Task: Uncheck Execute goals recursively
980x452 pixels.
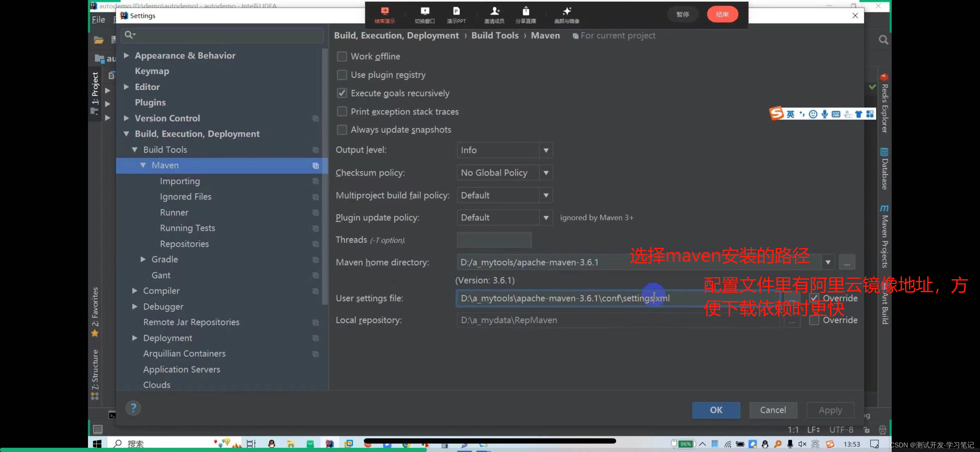Action: [x=342, y=93]
